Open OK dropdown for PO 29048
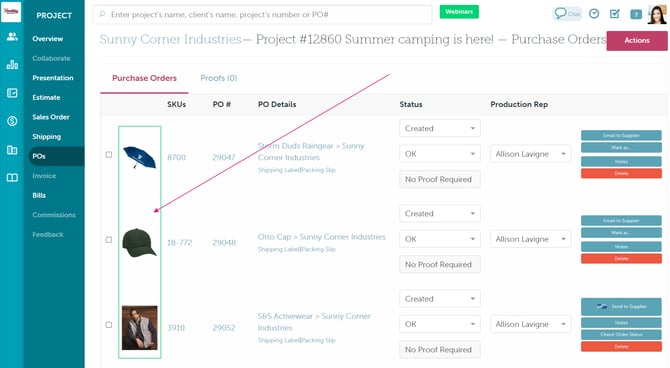This screenshot has height=368, width=670. (x=440, y=239)
